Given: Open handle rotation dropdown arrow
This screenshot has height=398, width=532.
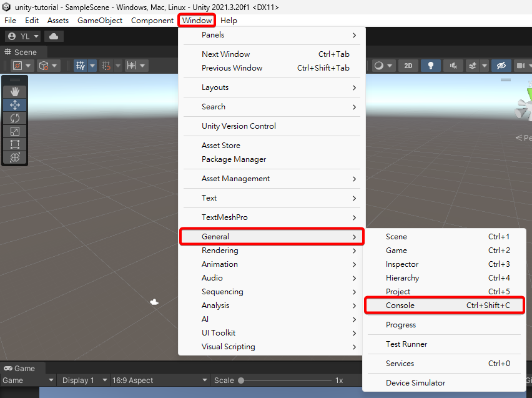Looking at the screenshot, I should pyautogui.click(x=54, y=66).
